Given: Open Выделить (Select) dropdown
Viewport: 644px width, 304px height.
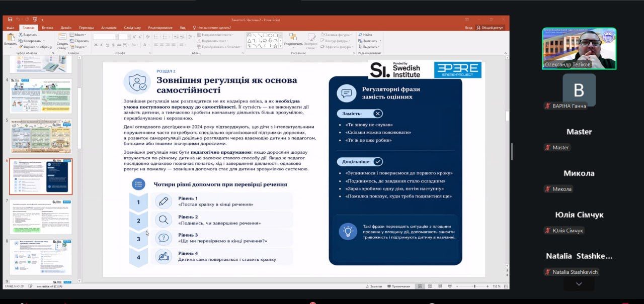Looking at the screenshot, I should [369, 47].
